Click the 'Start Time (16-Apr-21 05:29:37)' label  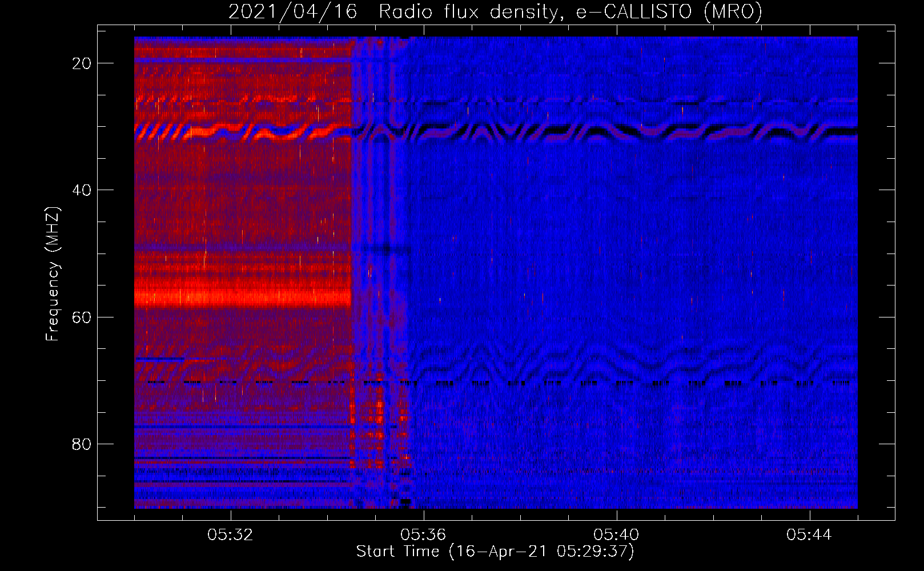pos(495,552)
